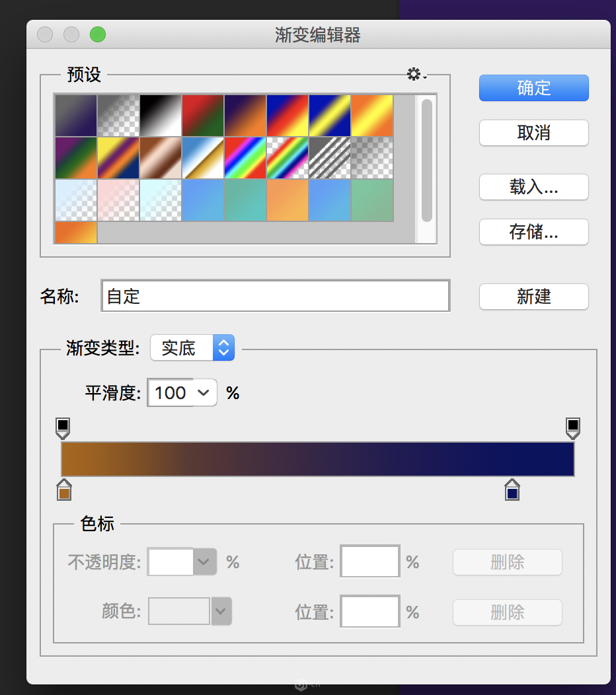The image size is (616, 695).
Task: Click the 存储... button
Action: [533, 231]
